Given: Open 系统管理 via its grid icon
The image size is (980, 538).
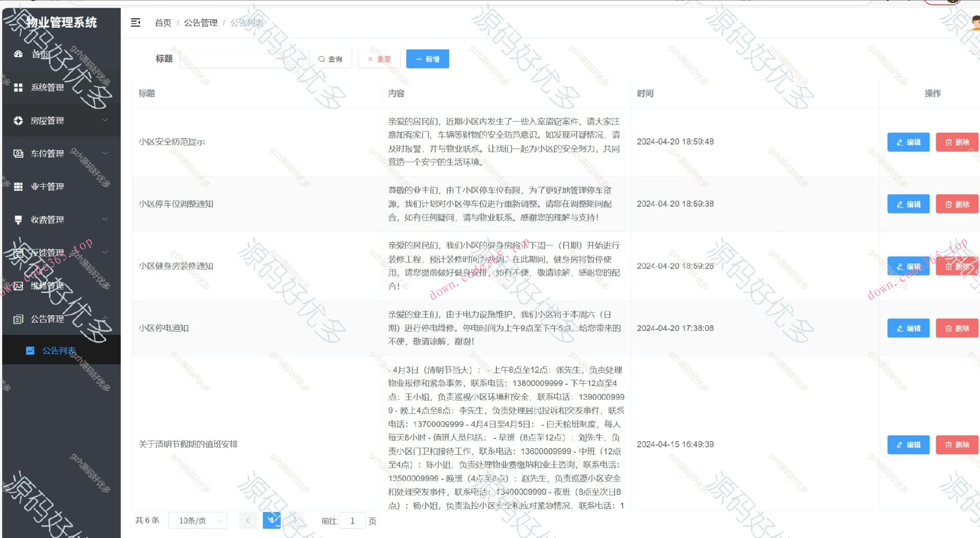Looking at the screenshot, I should tap(18, 87).
